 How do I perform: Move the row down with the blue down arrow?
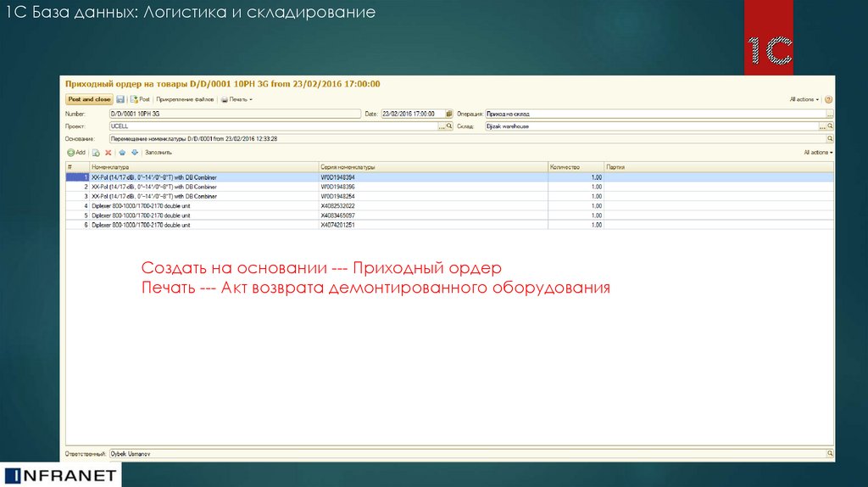(x=134, y=153)
